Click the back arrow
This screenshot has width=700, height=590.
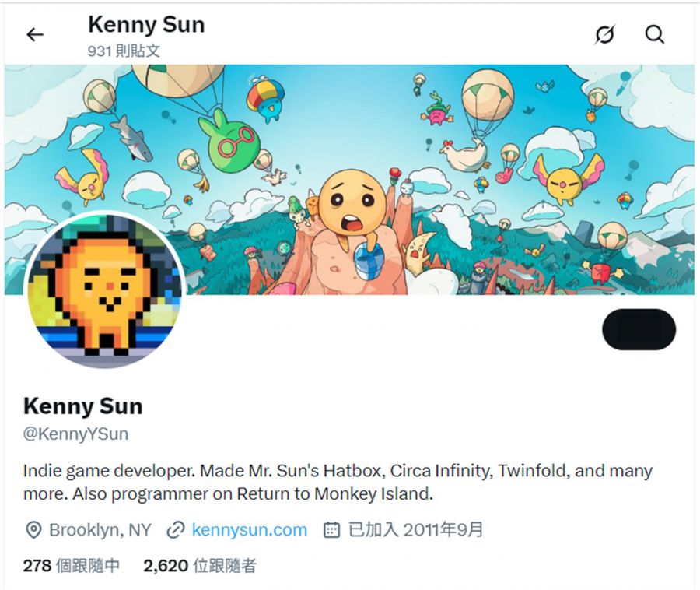(x=35, y=35)
